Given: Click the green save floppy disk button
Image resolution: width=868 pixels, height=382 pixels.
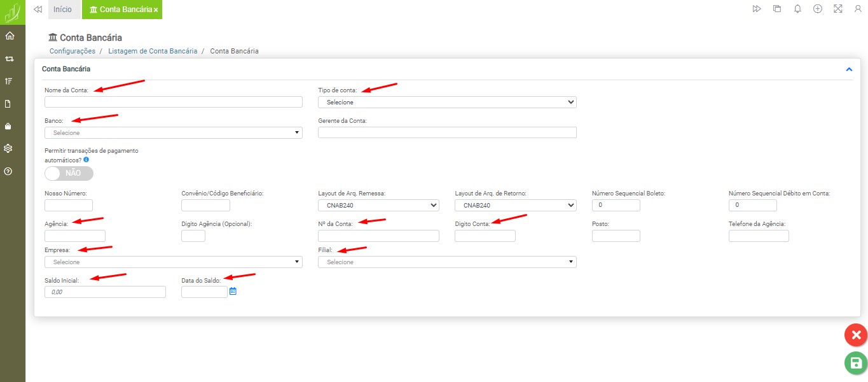Looking at the screenshot, I should click(x=856, y=363).
